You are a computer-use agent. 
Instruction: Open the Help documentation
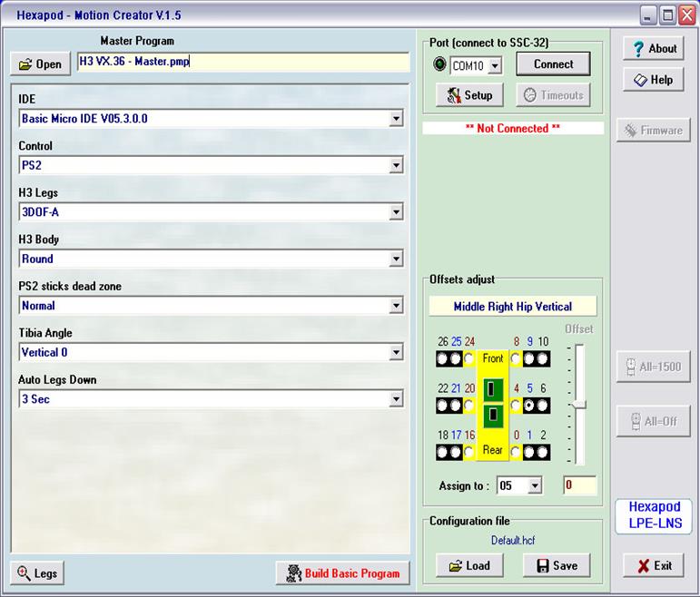[653, 80]
